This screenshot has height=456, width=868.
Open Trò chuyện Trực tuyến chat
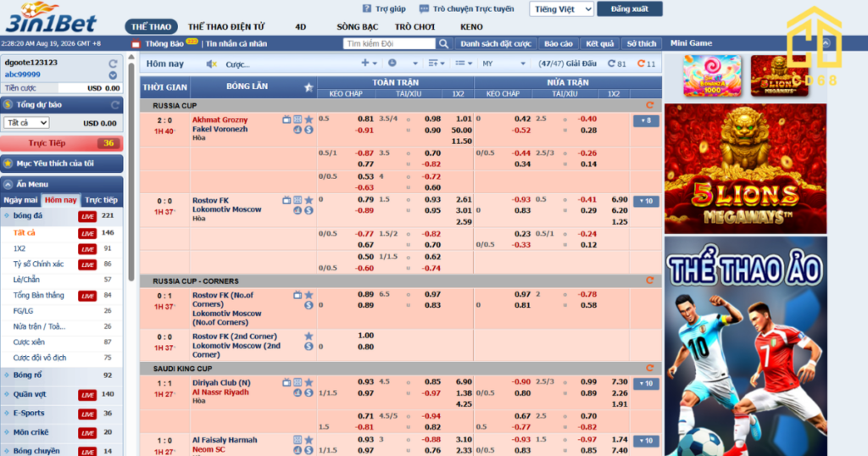(467, 8)
